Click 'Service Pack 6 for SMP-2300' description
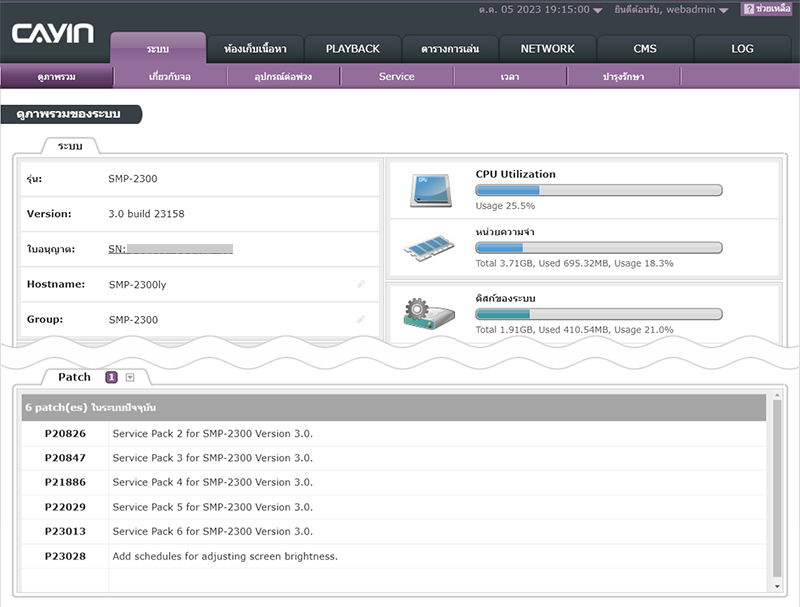The image size is (800, 607). point(213,532)
